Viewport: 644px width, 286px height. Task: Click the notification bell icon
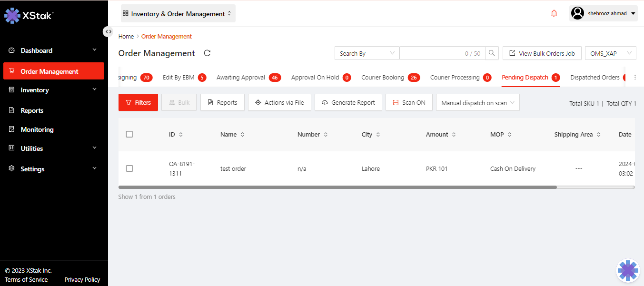click(554, 14)
